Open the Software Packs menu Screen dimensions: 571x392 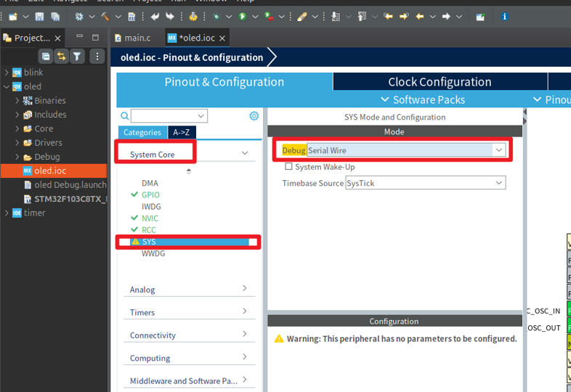pyautogui.click(x=423, y=99)
